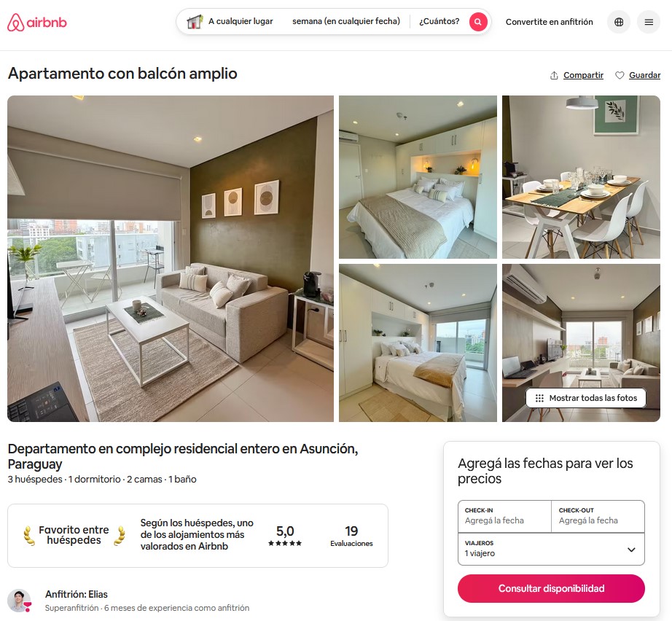Open the globe language selector
The image size is (672, 621).
click(618, 22)
